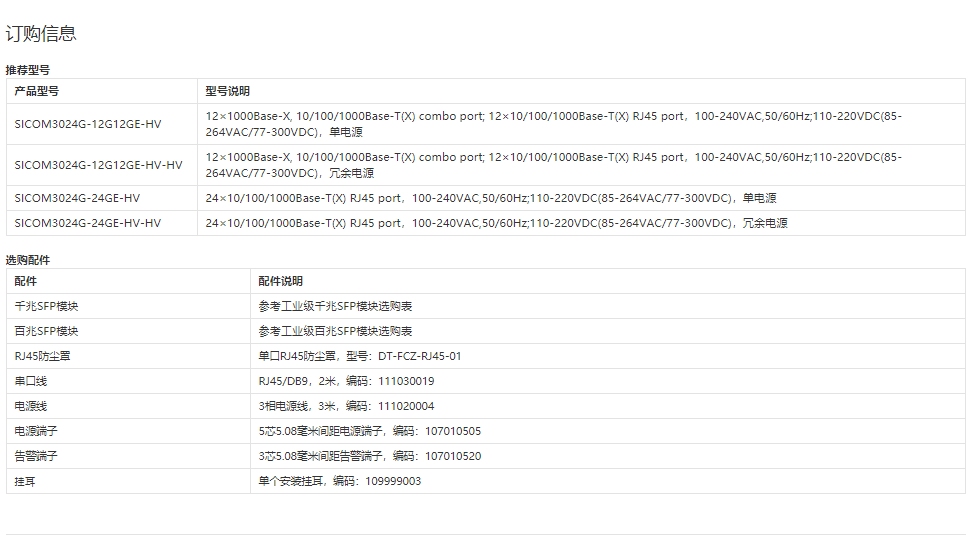Click the 订购信息 page heading

point(41,34)
